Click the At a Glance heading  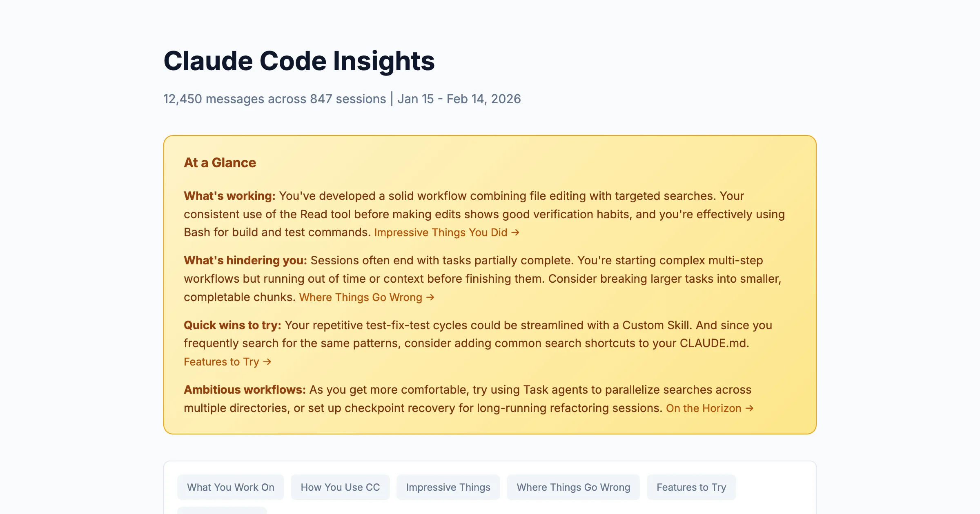click(220, 162)
